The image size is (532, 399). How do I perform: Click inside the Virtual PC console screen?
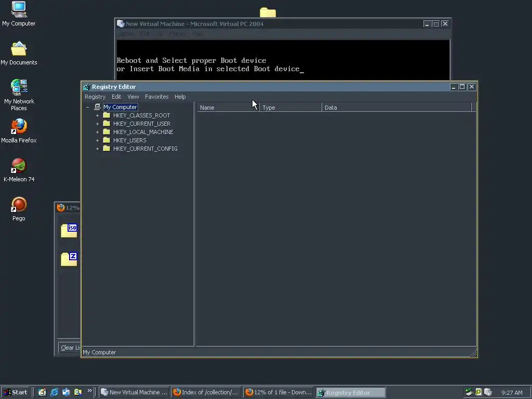(283, 60)
